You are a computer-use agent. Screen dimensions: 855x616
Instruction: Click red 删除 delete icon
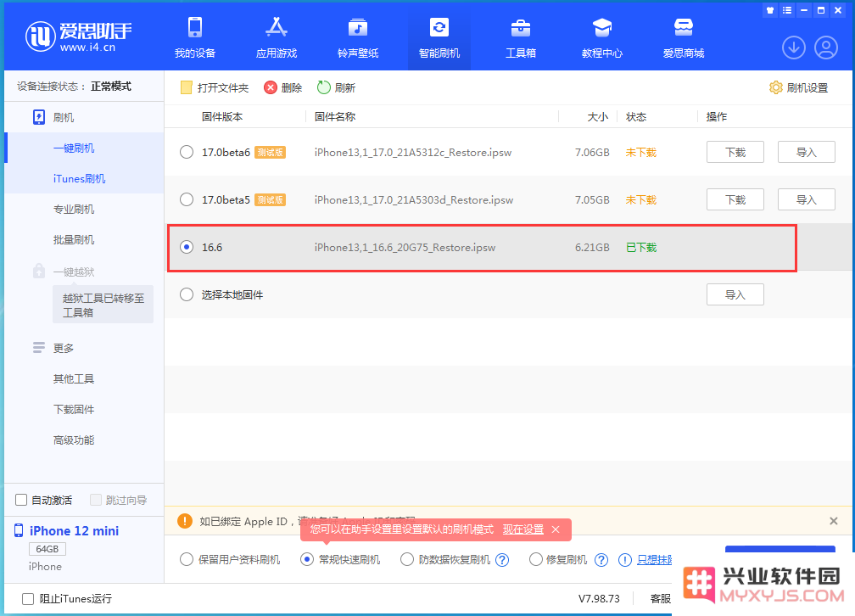point(271,87)
